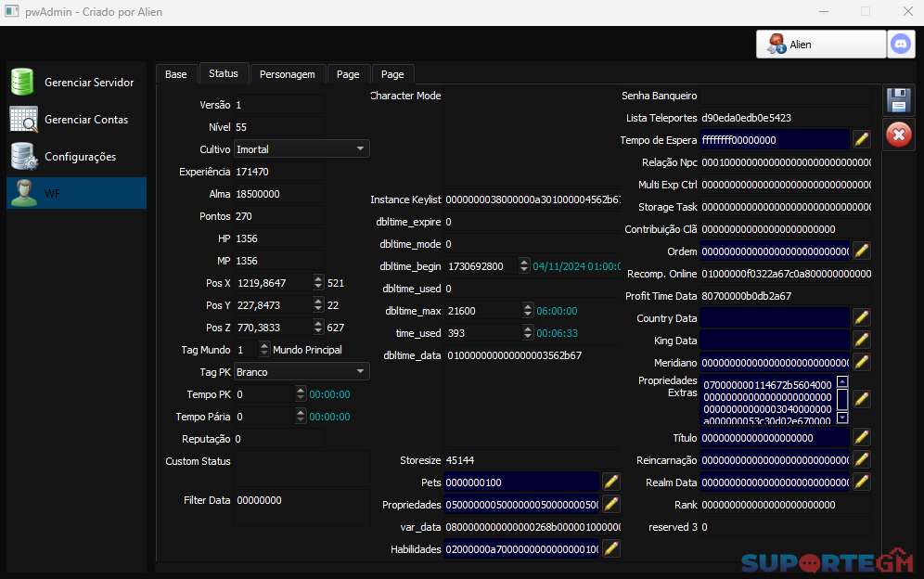The image size is (924, 579).
Task: Click the Alien user button
Action: click(821, 44)
